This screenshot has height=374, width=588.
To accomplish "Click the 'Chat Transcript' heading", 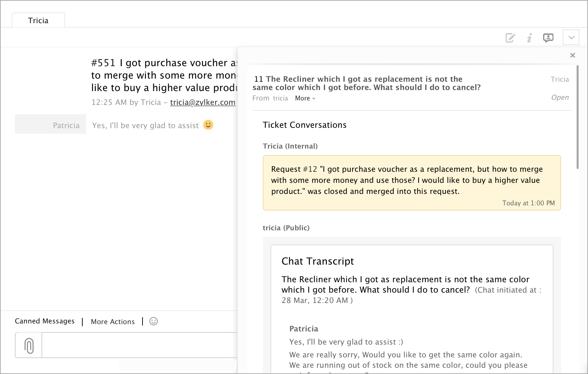I will tap(318, 261).
